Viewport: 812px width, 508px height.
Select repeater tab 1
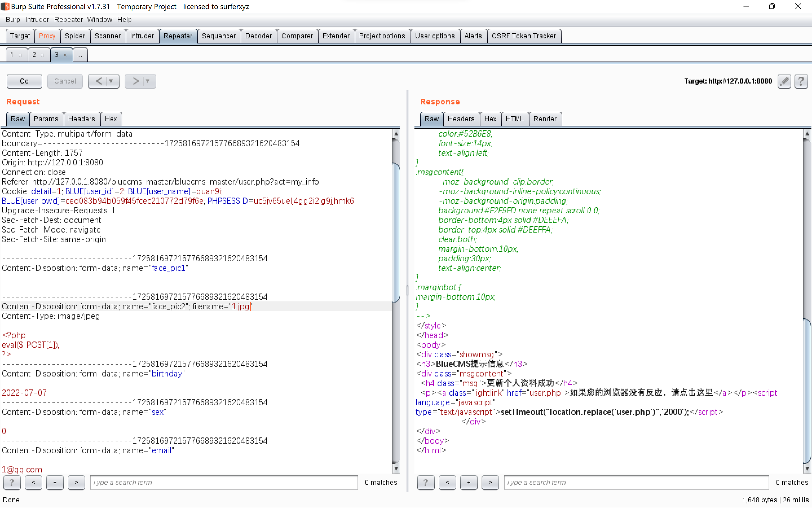tap(12, 55)
